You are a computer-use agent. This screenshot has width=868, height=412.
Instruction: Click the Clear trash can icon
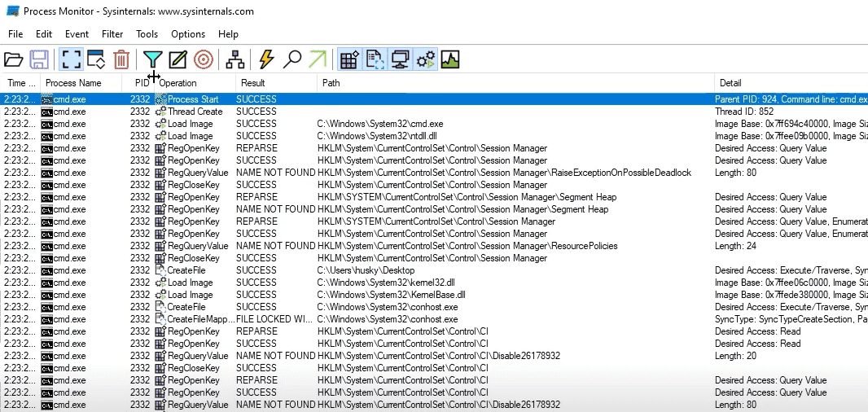(x=121, y=59)
